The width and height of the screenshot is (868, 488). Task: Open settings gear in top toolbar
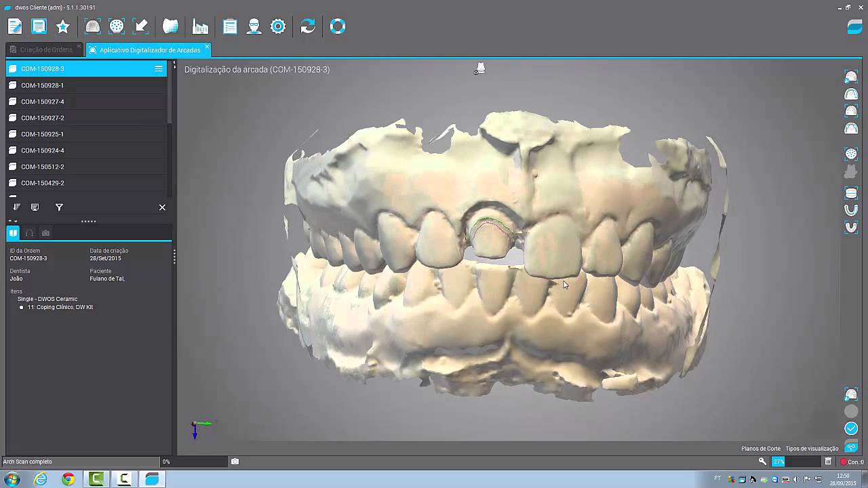[278, 26]
